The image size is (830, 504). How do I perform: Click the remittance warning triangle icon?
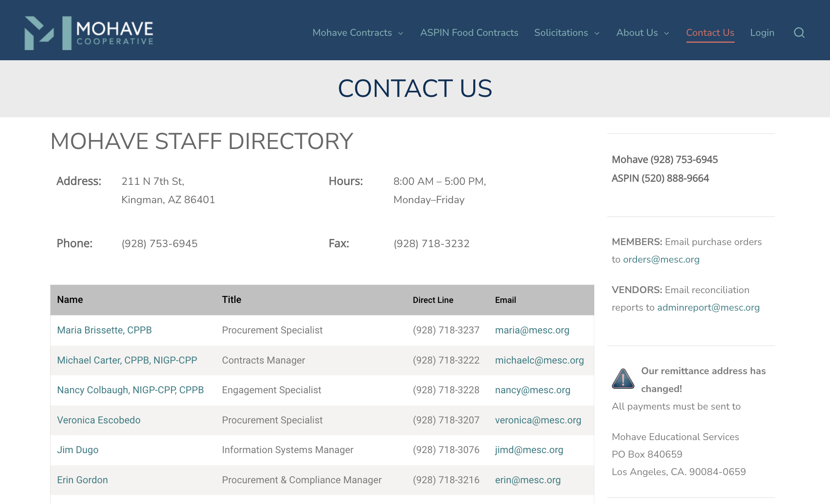coord(623,379)
